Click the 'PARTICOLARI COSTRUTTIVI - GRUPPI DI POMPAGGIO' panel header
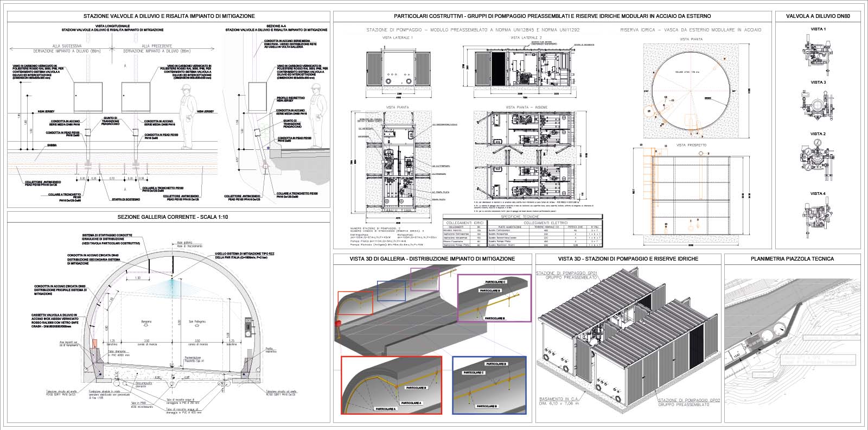The image size is (868, 430). click(552, 16)
